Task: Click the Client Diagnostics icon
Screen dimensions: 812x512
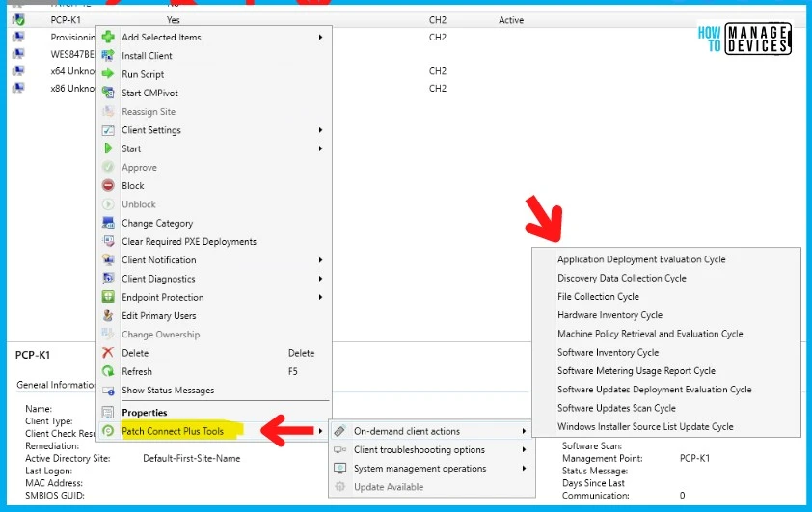Action: 108,279
